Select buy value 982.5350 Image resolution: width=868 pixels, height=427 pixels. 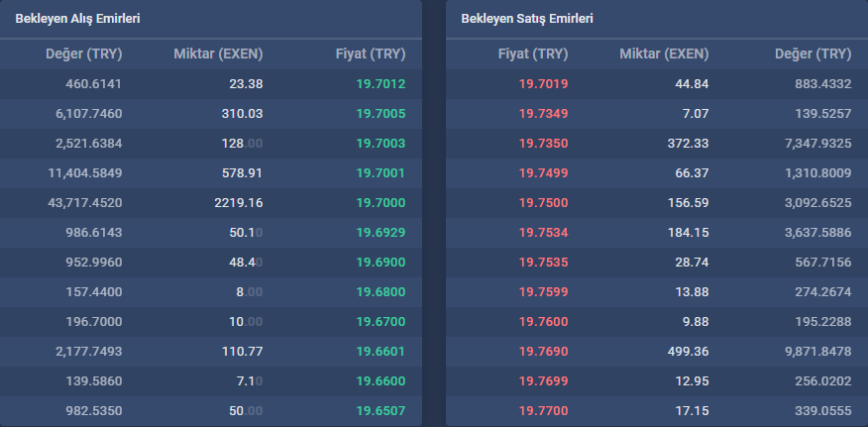click(93, 411)
